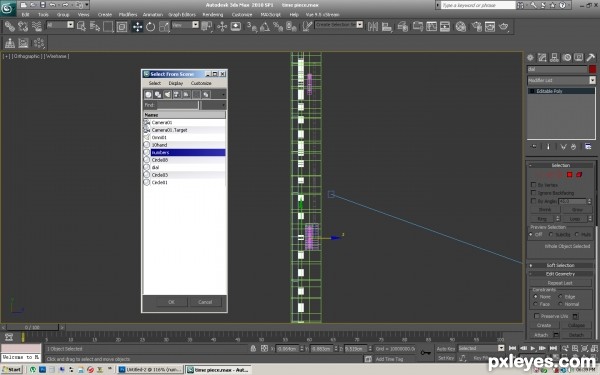This screenshot has width=600, height=375.
Task: Open Display menu in Select From Scene
Action: pyautogui.click(x=176, y=83)
